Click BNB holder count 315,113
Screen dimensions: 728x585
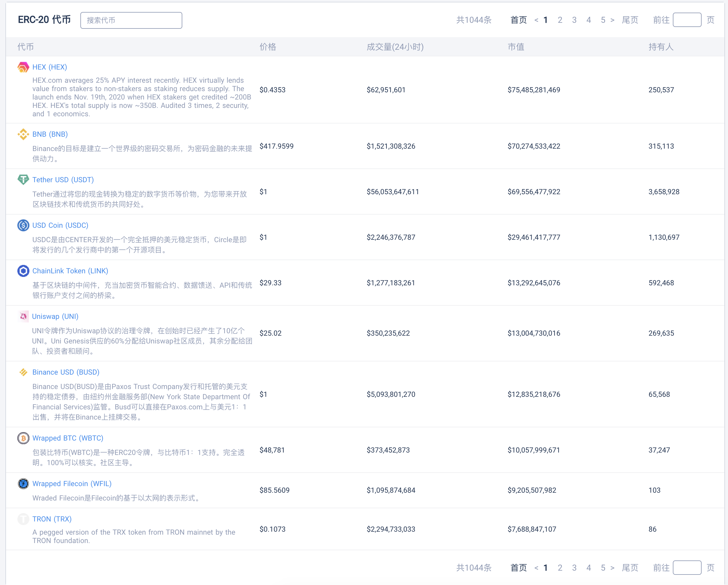coord(661,146)
